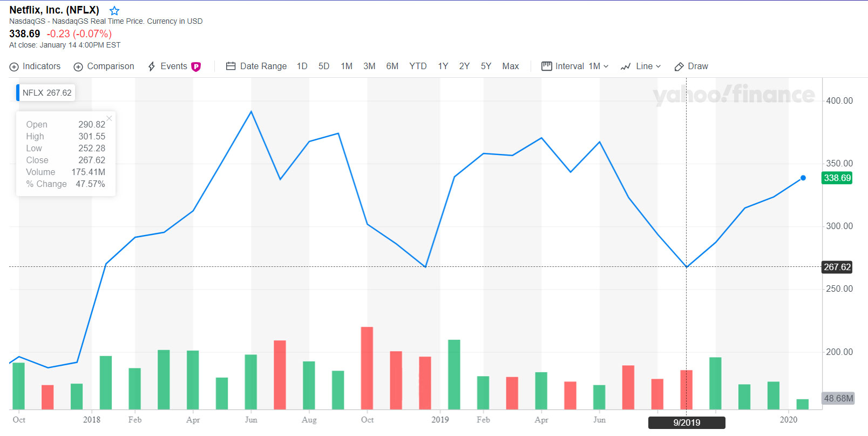Click the Interval ruler icon
868x436 pixels.
[x=546, y=66]
